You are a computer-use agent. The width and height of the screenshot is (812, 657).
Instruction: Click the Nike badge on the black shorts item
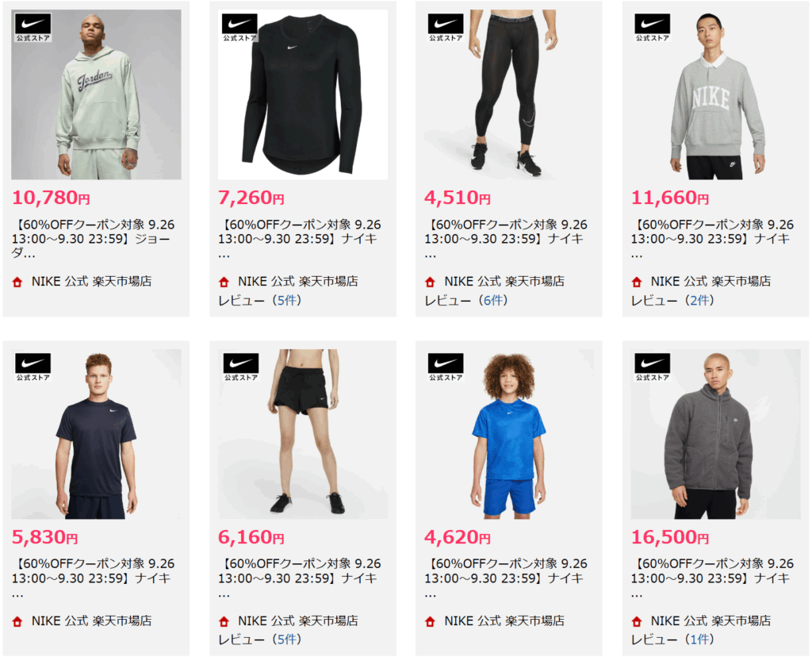click(x=241, y=367)
